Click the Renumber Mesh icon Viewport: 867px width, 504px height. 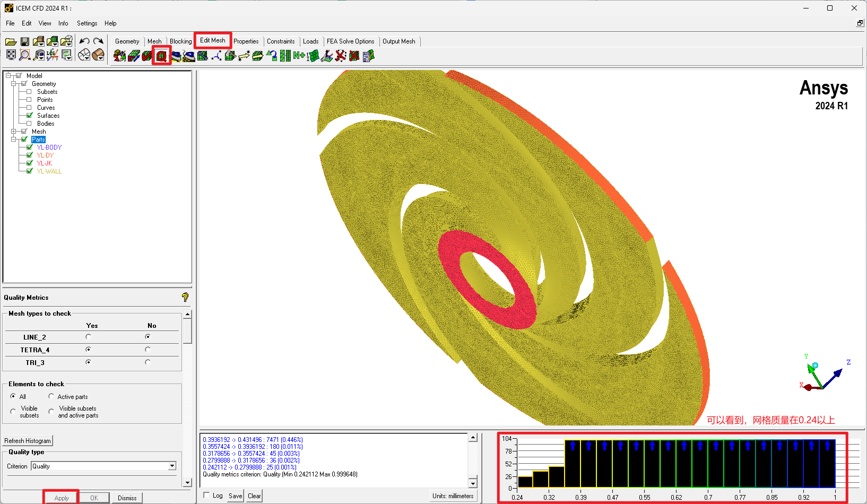(299, 56)
